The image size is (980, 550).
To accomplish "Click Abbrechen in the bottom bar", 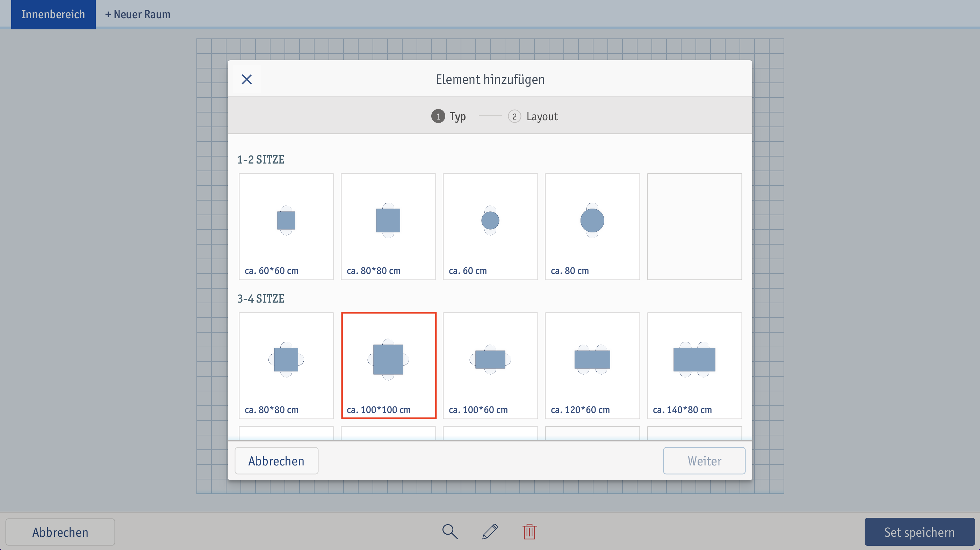I will [60, 532].
